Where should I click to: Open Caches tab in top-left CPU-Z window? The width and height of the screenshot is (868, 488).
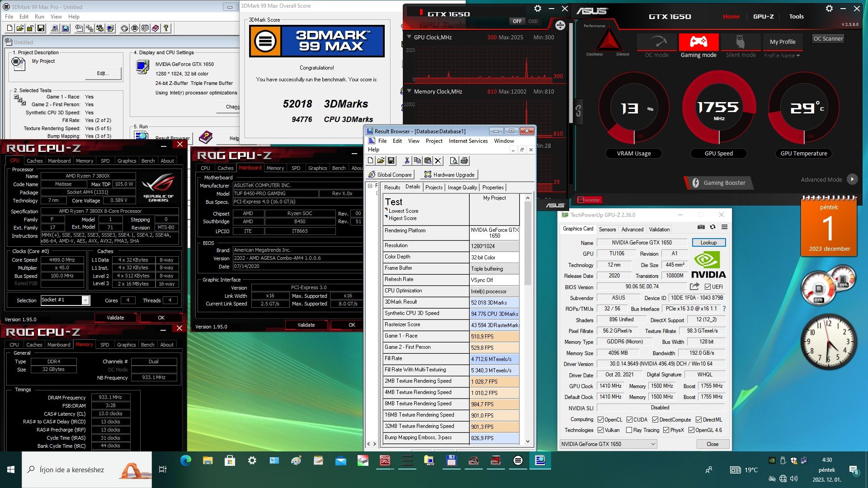click(34, 161)
